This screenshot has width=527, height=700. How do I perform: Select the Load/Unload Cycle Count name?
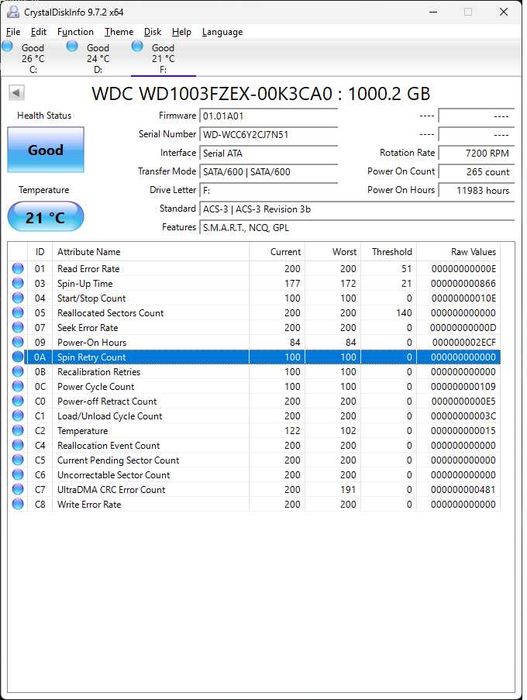(109, 416)
